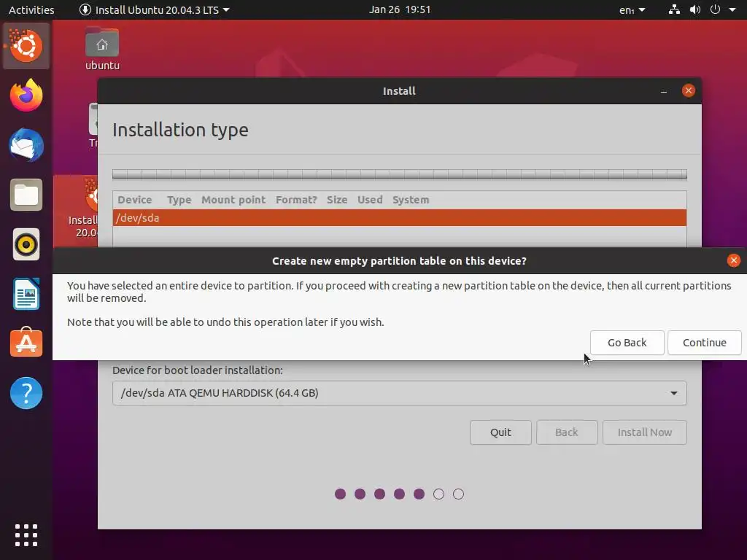Screen dimensions: 747x560
Task: Show Applications grid
Action: [26, 535]
